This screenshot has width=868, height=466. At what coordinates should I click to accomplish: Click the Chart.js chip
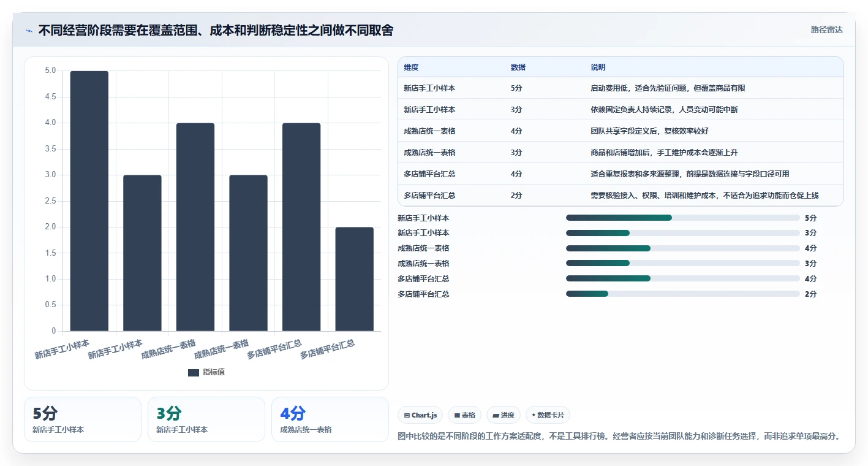(x=421, y=415)
